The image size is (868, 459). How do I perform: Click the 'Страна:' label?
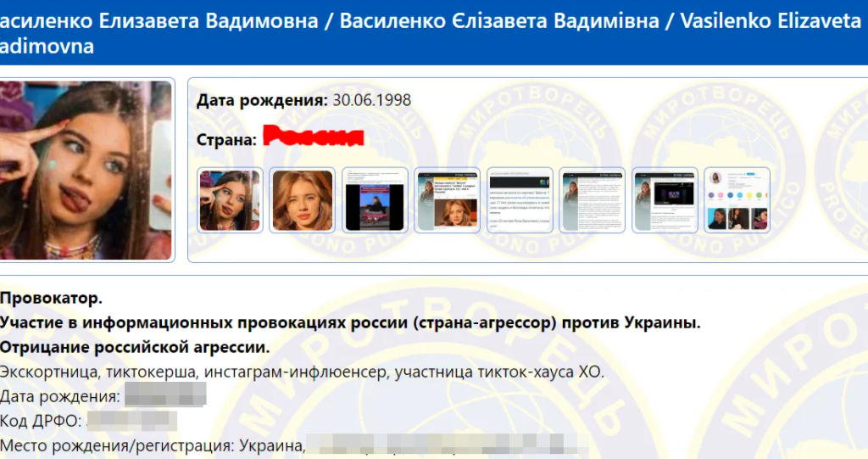click(x=226, y=140)
